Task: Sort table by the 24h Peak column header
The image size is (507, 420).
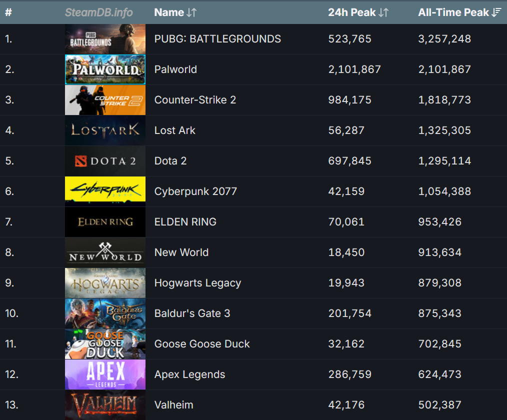Action: (x=358, y=12)
